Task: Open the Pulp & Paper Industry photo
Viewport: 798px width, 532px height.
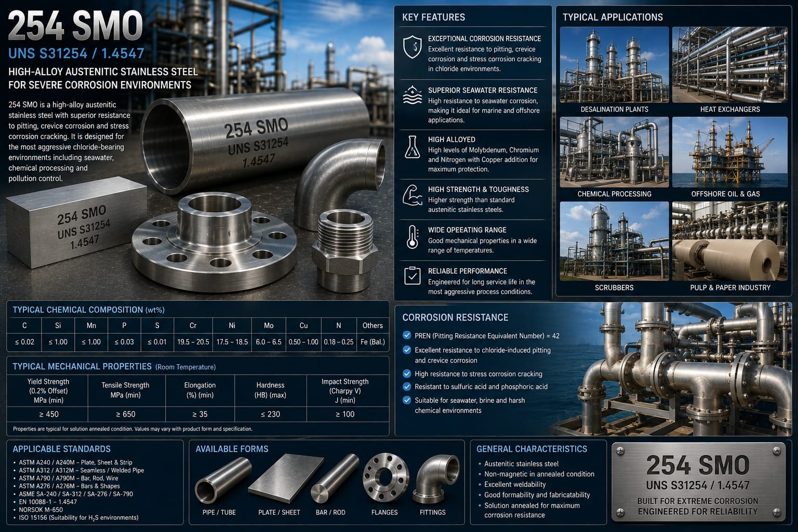Action: [x=729, y=241]
